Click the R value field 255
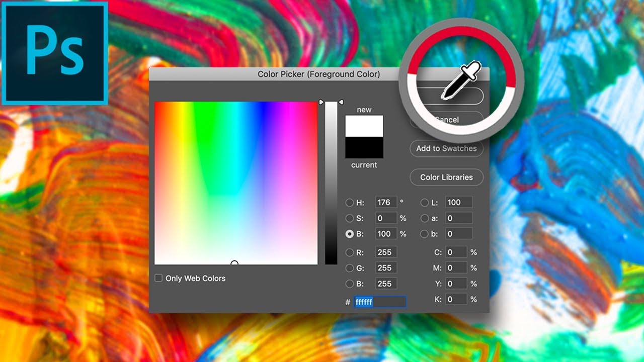Viewport: 644px width, 362px height. pyautogui.click(x=386, y=252)
